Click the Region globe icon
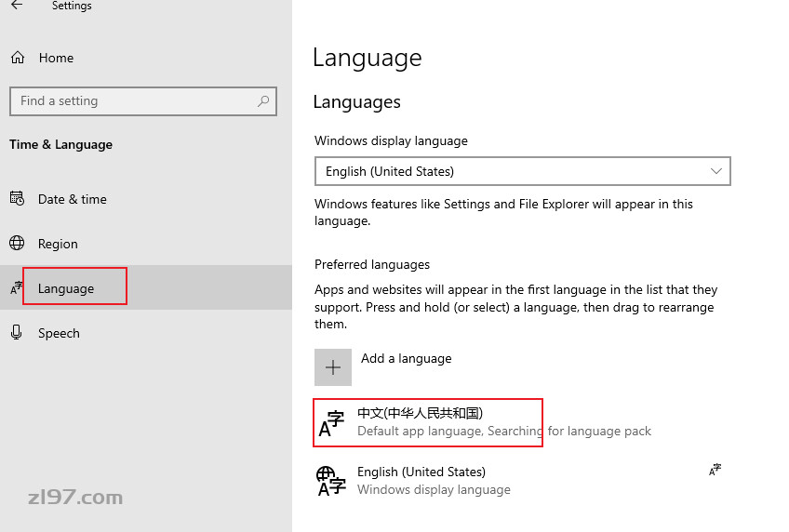This screenshot has width=789, height=532. pos(17,244)
